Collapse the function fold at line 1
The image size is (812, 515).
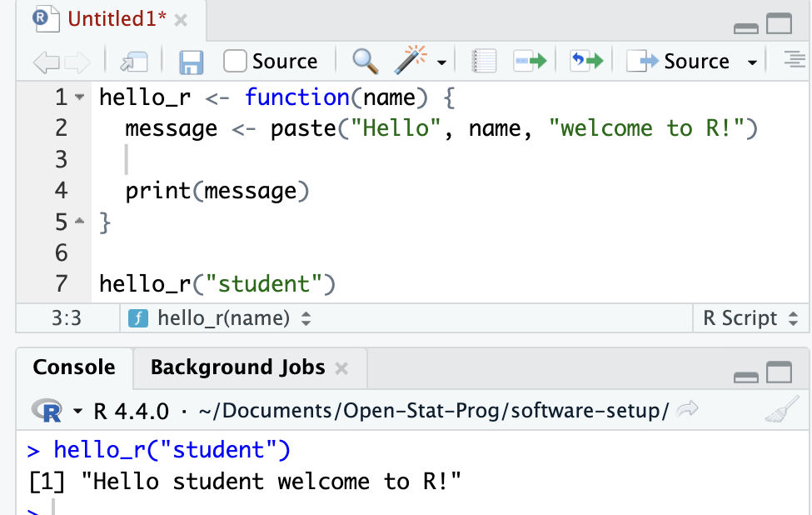tap(80, 97)
